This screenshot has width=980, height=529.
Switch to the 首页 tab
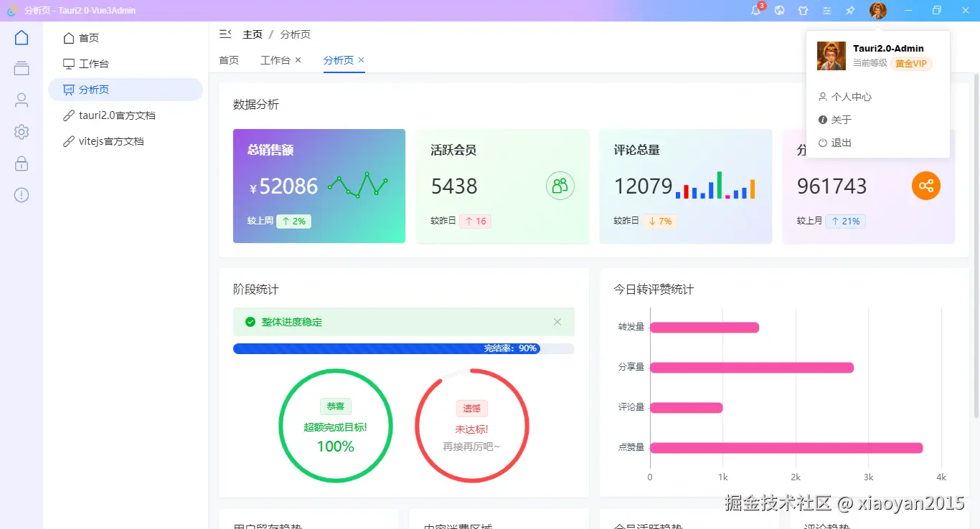[x=228, y=60]
